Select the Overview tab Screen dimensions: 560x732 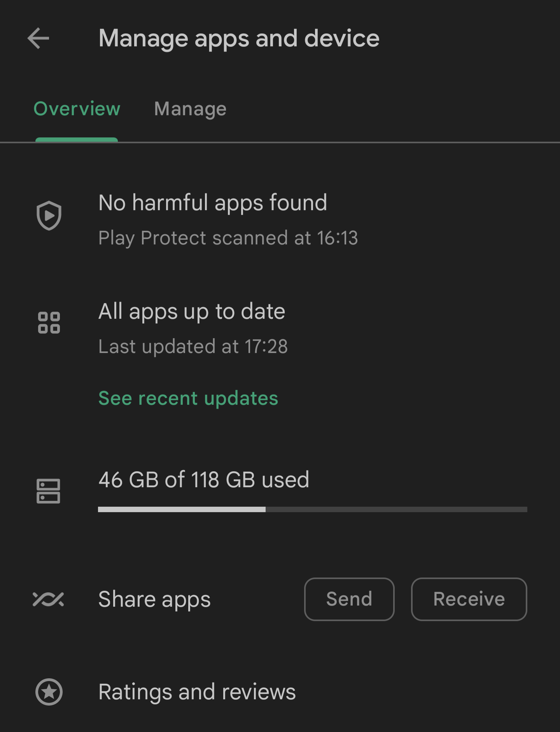[x=77, y=109]
